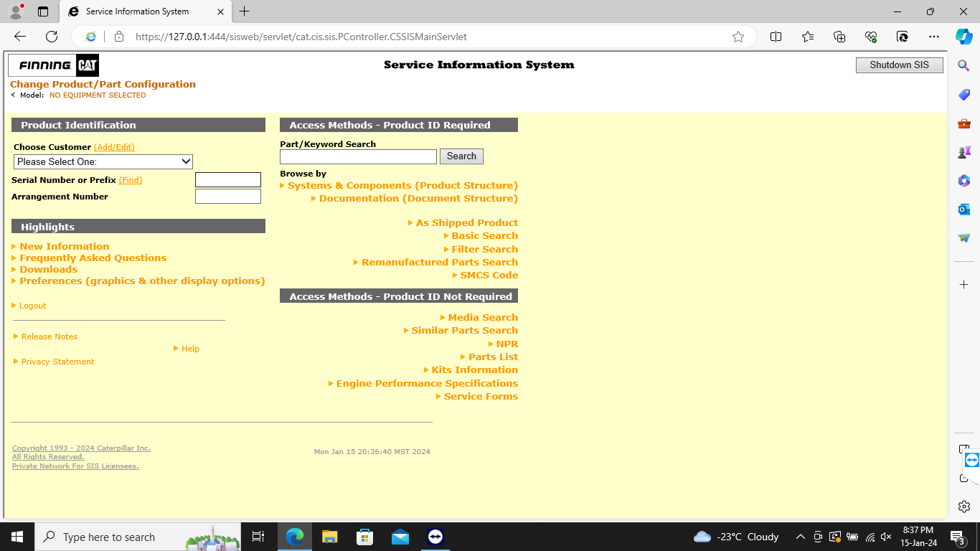Open a new browser tab

(x=244, y=11)
